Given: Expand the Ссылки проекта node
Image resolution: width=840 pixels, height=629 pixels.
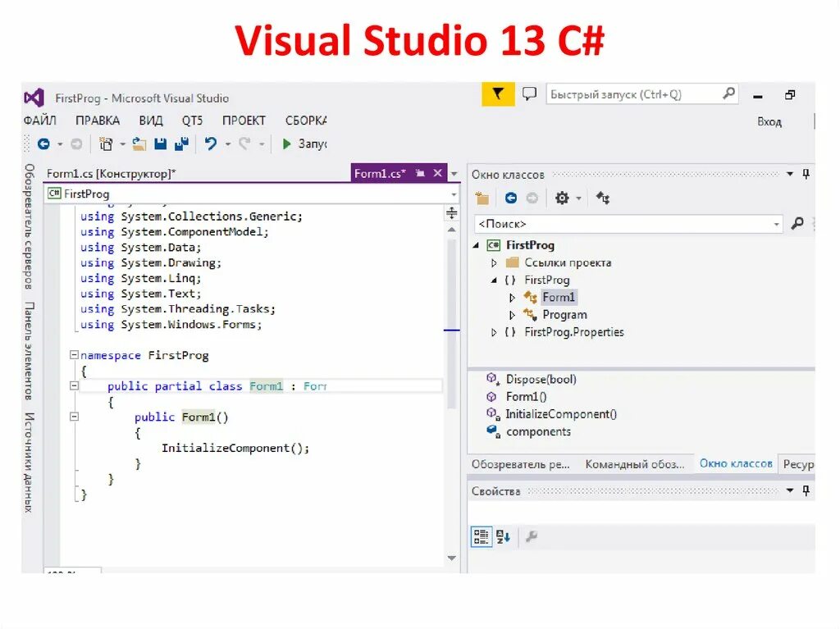Looking at the screenshot, I should click(494, 263).
